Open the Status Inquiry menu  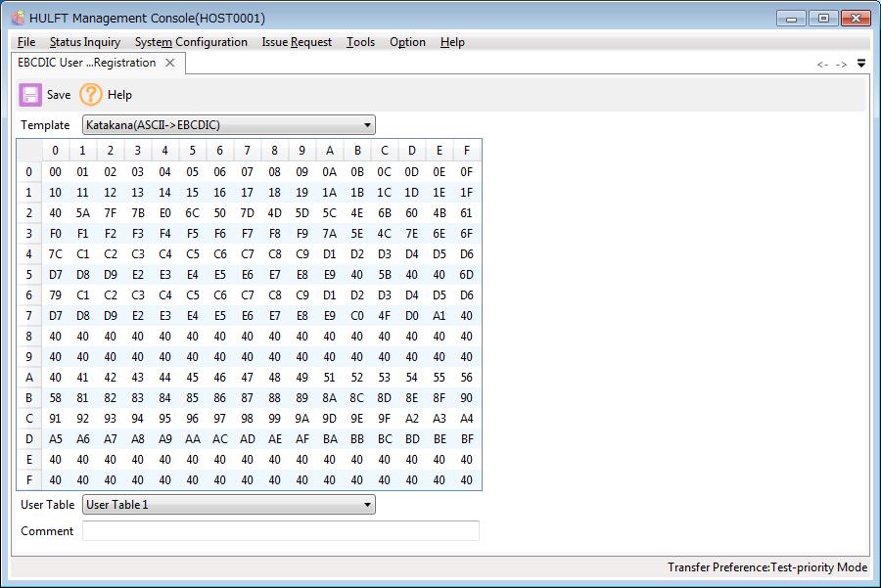tap(85, 42)
